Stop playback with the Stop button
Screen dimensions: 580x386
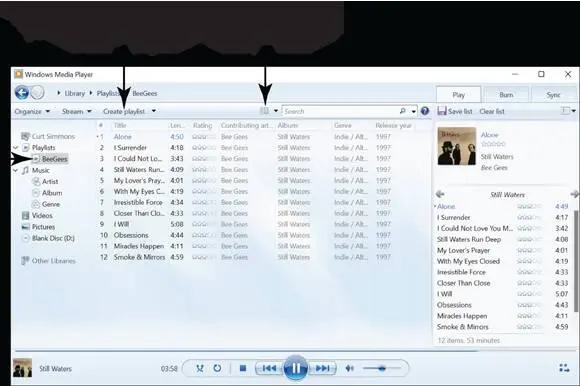243,368
